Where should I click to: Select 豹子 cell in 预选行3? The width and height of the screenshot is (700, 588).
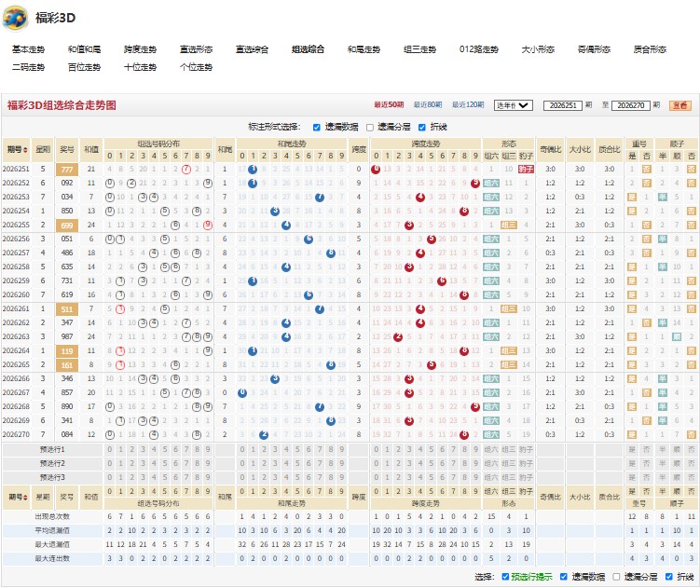click(526, 478)
